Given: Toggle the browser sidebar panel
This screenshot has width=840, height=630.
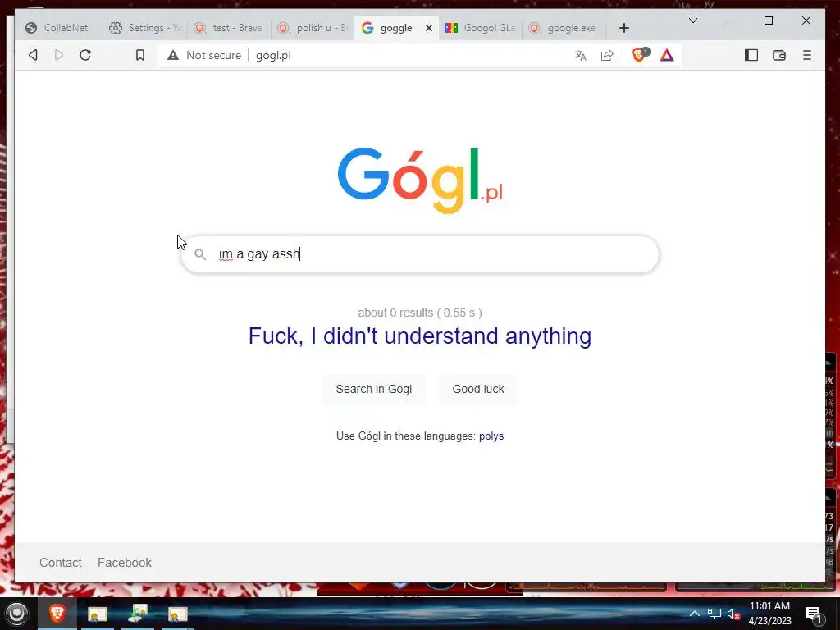Looking at the screenshot, I should 751,55.
